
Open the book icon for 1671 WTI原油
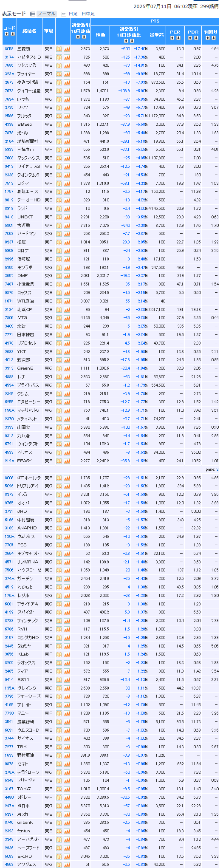(x=59, y=301)
